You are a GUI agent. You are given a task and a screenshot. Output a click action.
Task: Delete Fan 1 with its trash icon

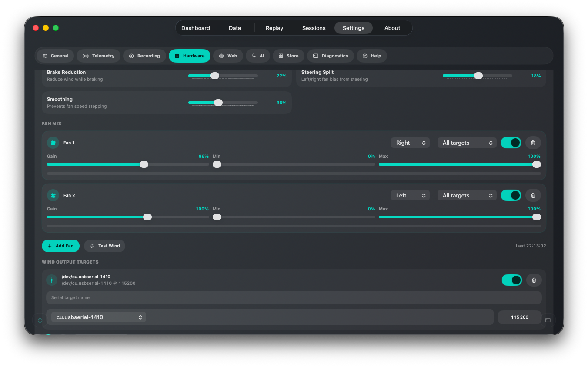coord(533,143)
